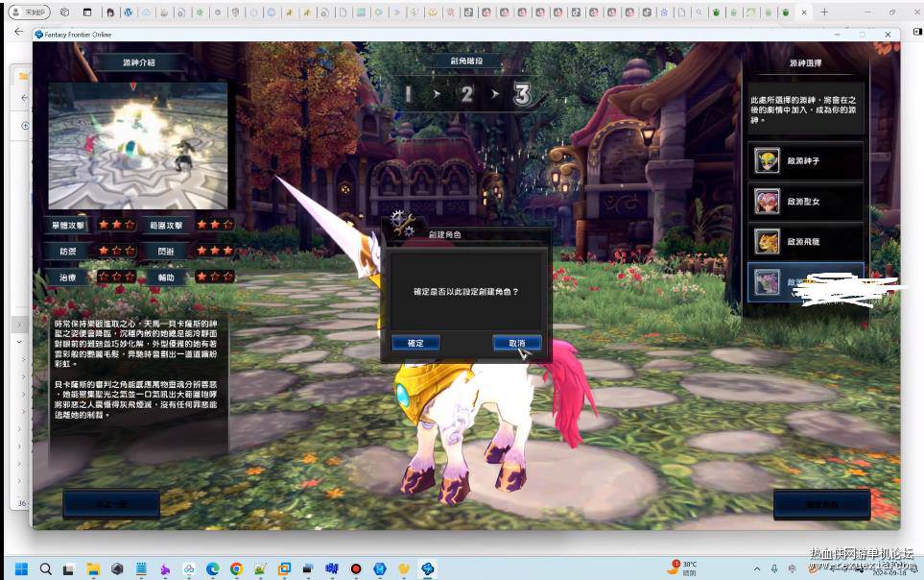Open browser workspaces icon in tab bar
Screen dimensions: 924x580
tap(65, 12)
